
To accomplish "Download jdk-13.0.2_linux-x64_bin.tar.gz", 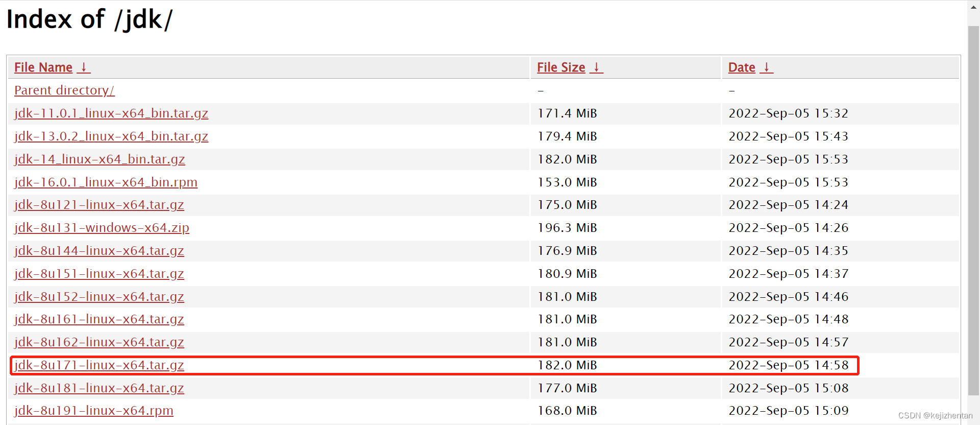I will click(x=111, y=136).
